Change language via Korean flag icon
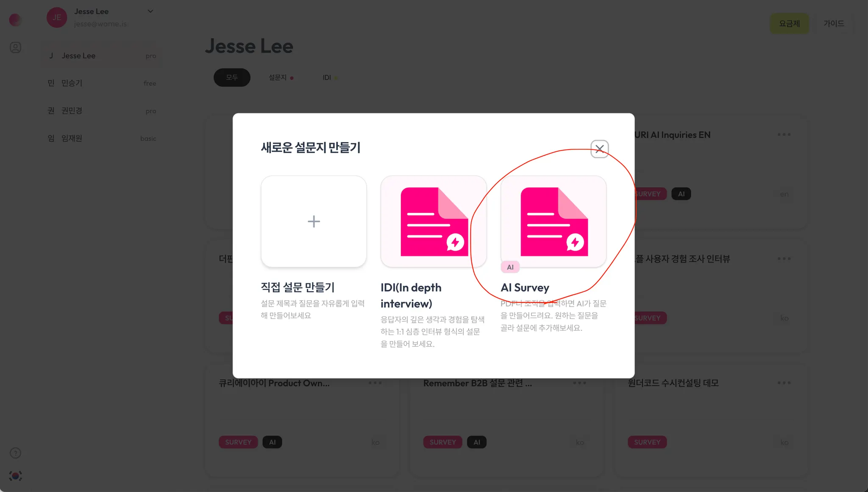This screenshot has width=868, height=492. pyautogui.click(x=16, y=476)
